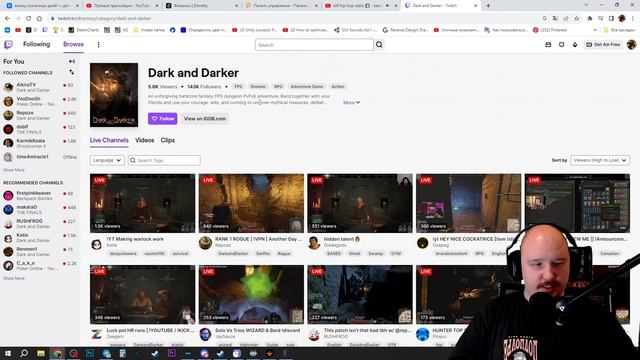This screenshot has height=360, width=640.
Task: Open Repoze channel in followed sidebar
Action: pos(40,115)
